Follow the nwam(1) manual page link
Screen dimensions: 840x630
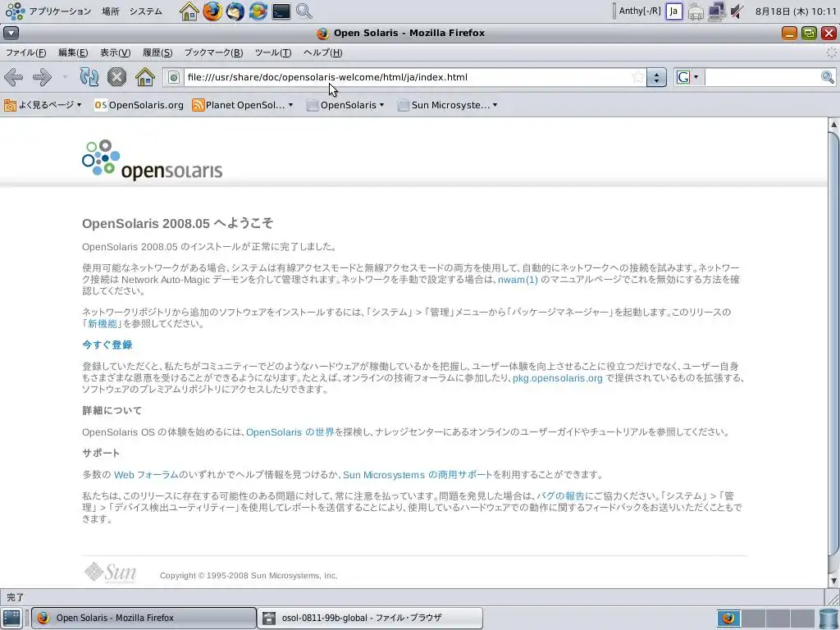click(x=518, y=279)
